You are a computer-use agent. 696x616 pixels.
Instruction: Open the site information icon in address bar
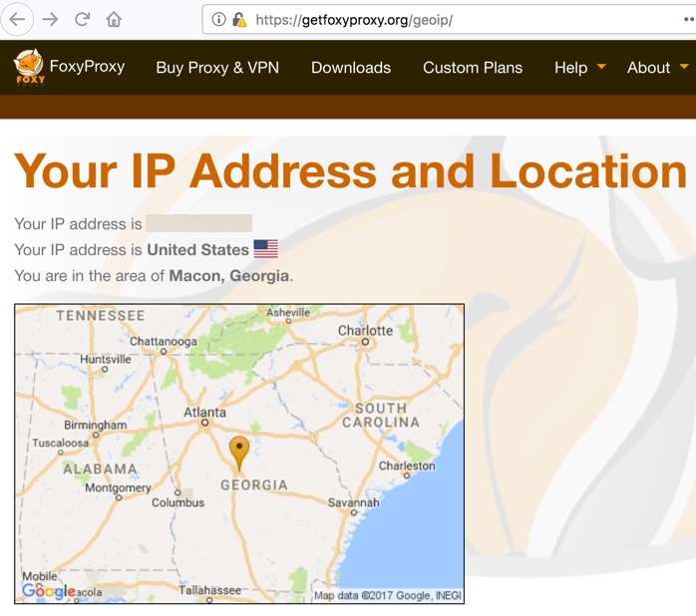218,20
